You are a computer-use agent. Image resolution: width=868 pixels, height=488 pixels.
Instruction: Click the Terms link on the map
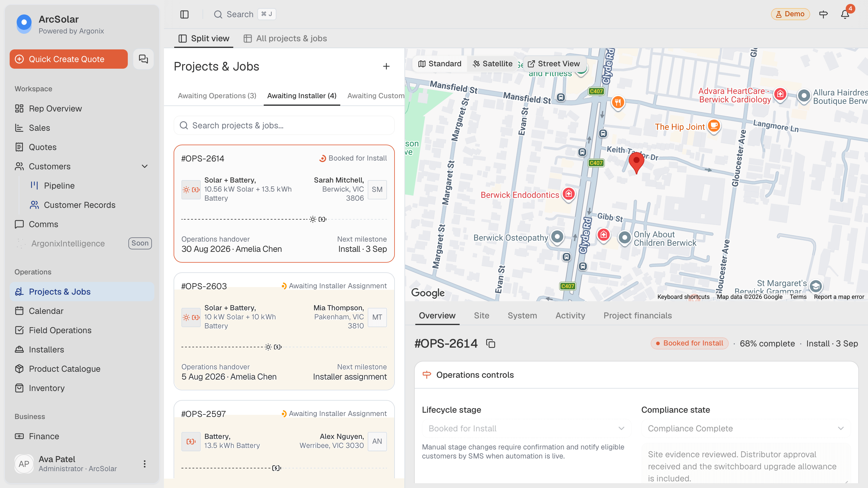pos(798,297)
